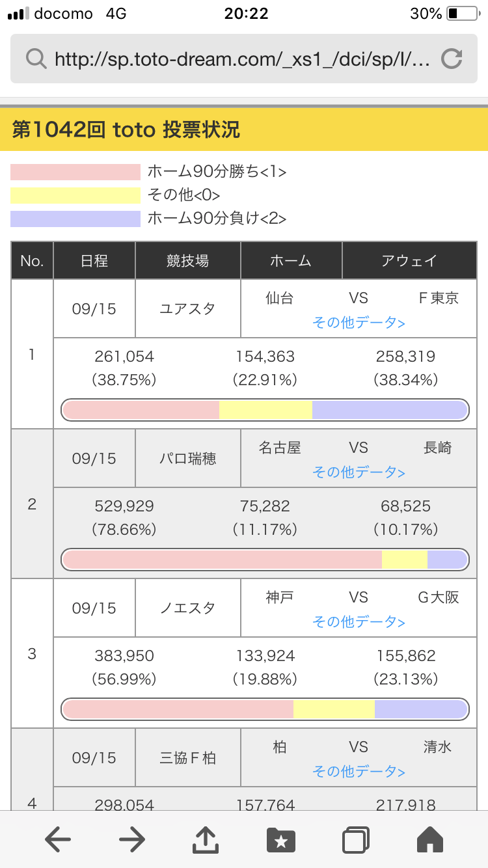
Task: Open the share sheet icon
Action: point(206,839)
